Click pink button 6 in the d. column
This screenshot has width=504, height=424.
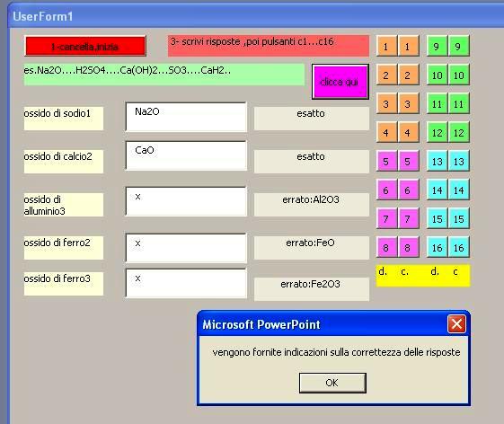386,190
